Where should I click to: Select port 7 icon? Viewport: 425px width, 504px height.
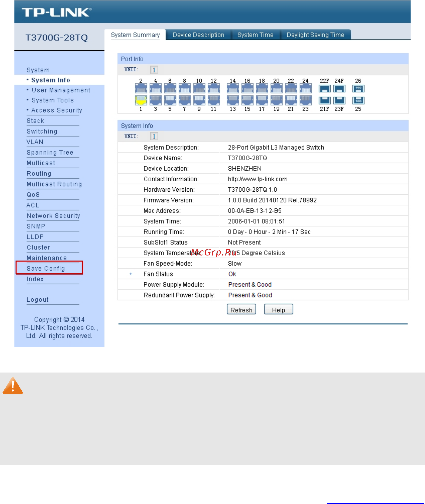pyautogui.click(x=184, y=100)
